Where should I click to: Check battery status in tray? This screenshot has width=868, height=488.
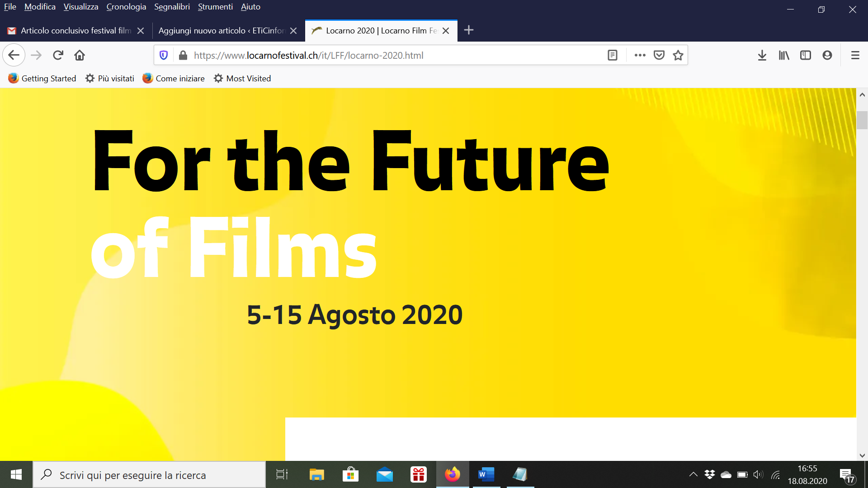742,474
